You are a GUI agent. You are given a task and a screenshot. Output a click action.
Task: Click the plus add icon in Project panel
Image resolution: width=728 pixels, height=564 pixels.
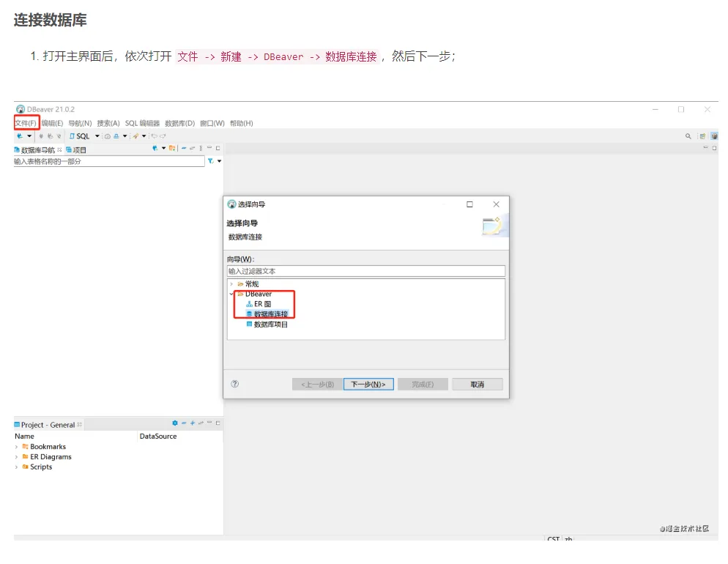coord(192,423)
